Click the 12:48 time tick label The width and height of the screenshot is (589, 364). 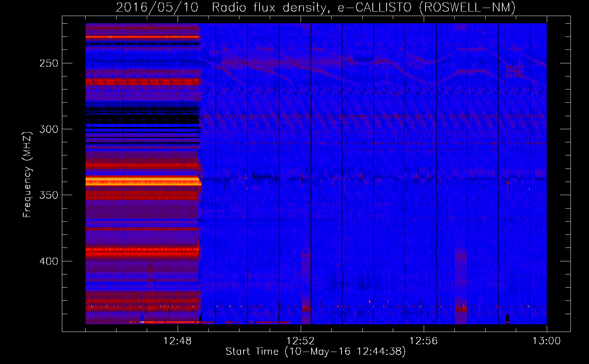(177, 341)
